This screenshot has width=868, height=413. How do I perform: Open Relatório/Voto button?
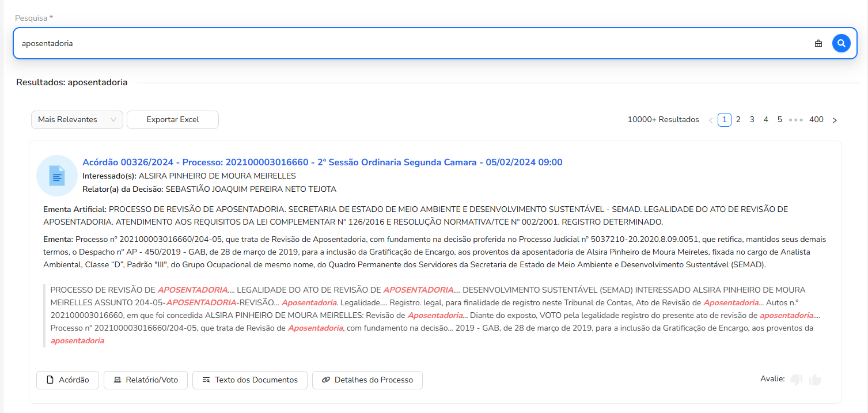(146, 380)
